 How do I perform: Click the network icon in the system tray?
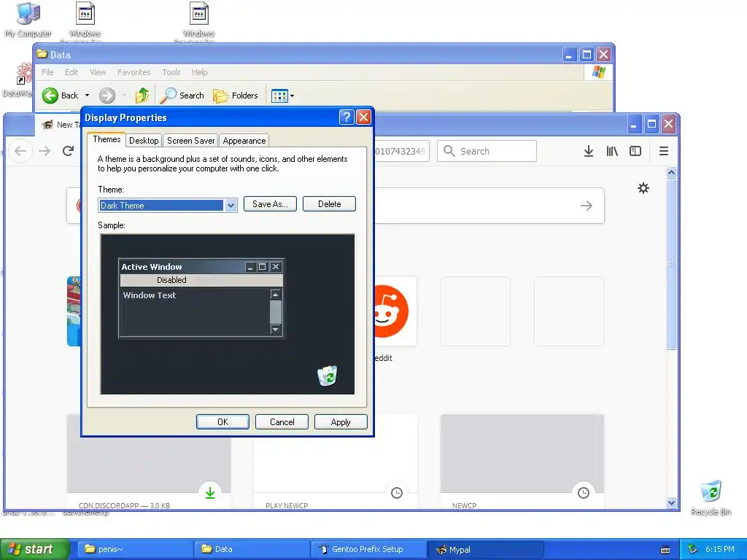693,549
